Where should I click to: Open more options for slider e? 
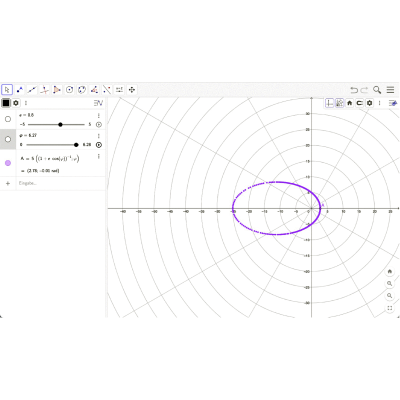99,116
